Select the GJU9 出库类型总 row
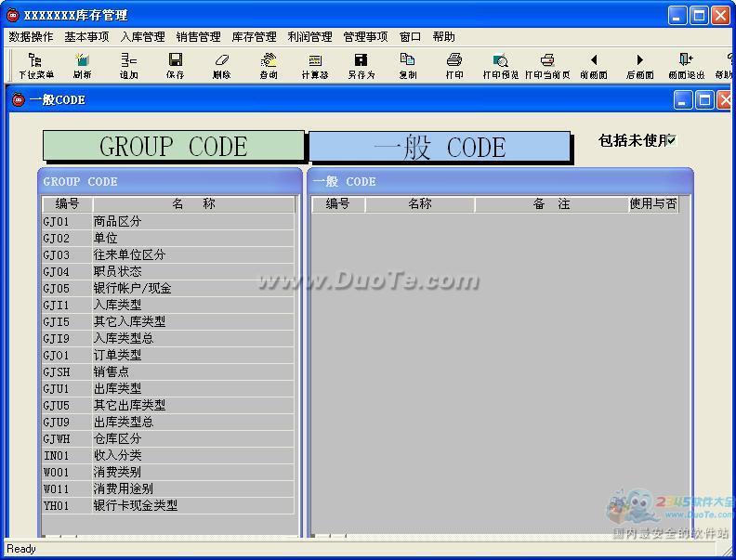 (168, 423)
